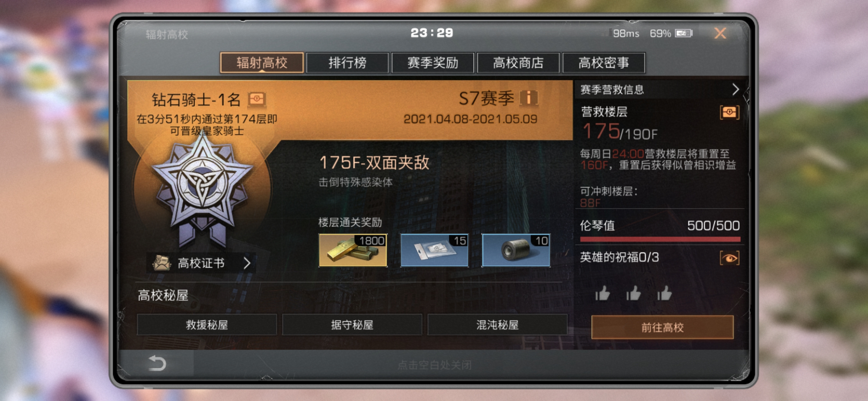
Task: Click the second thumbs-up blessing icon
Action: tap(634, 293)
